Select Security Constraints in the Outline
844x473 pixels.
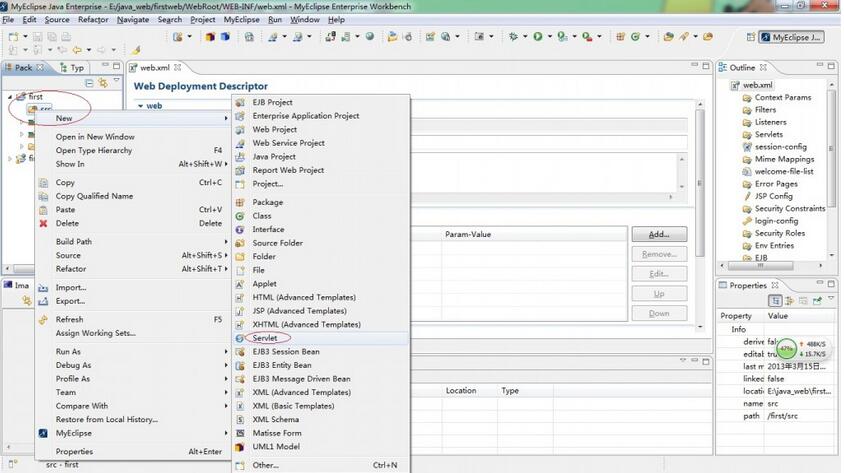(790, 209)
